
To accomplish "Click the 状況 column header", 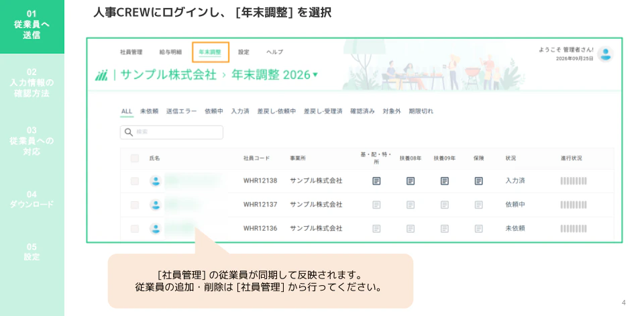I will click(x=511, y=158).
